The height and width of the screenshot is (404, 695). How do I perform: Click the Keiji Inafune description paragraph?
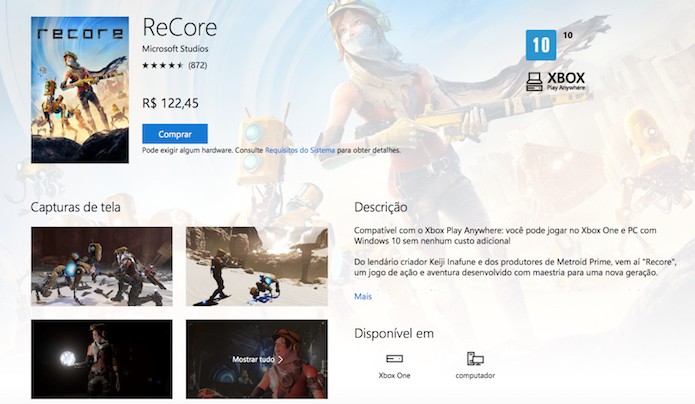click(515, 267)
